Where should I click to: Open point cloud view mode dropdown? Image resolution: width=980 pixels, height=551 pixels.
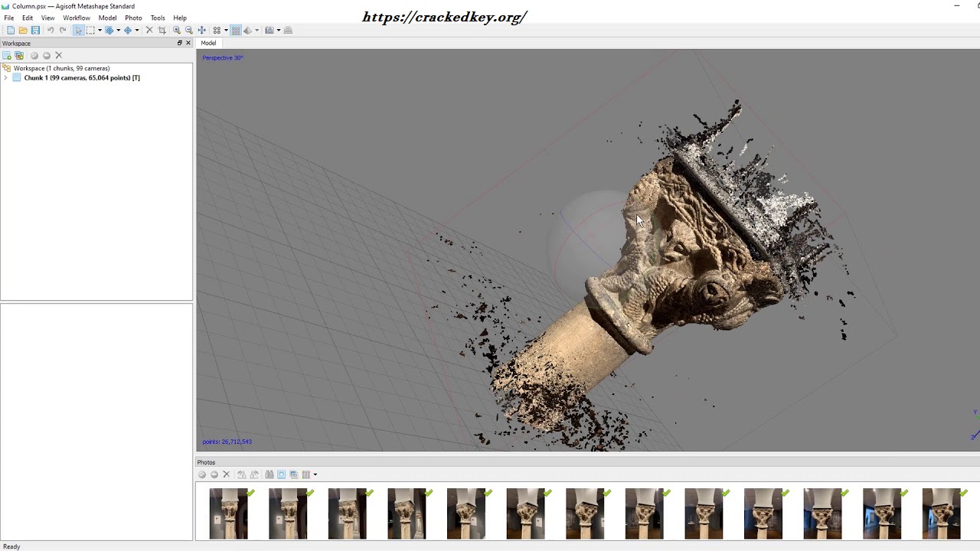(x=226, y=30)
